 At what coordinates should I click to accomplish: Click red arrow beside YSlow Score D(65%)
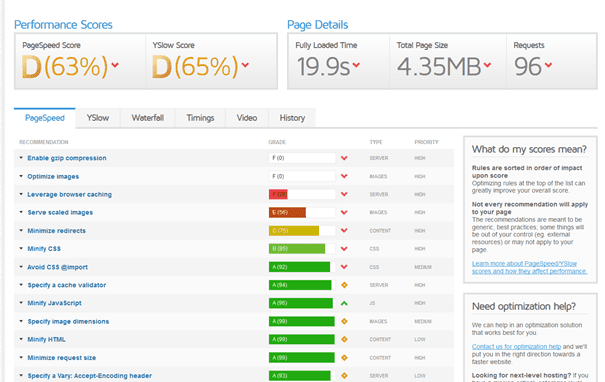(245, 65)
